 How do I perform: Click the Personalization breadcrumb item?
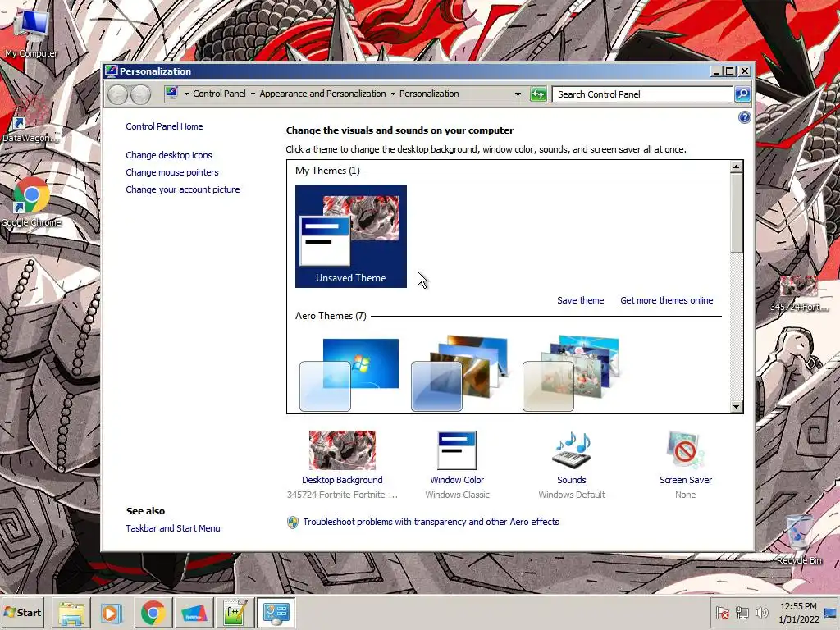(x=429, y=94)
